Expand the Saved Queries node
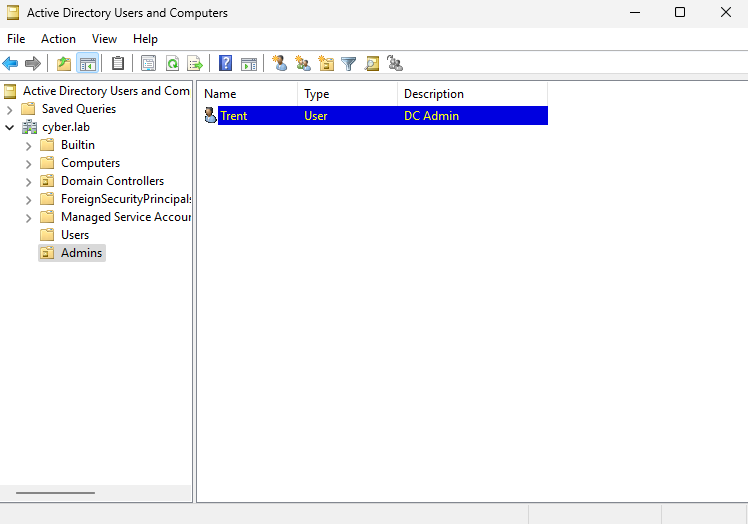The width and height of the screenshot is (748, 524). (10, 109)
